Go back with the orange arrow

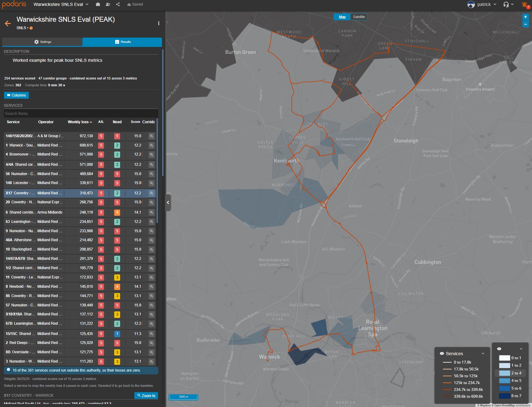(x=8, y=23)
